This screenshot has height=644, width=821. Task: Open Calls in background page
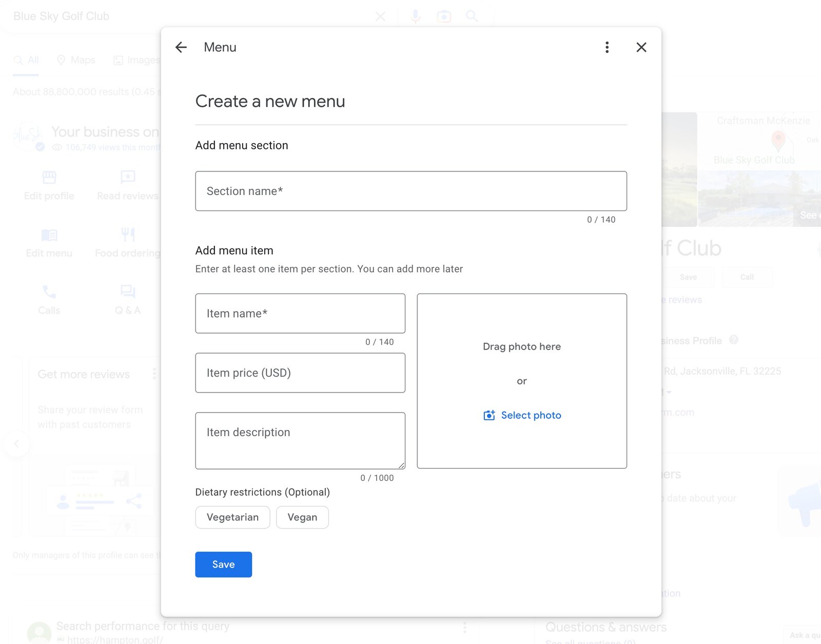tap(49, 301)
